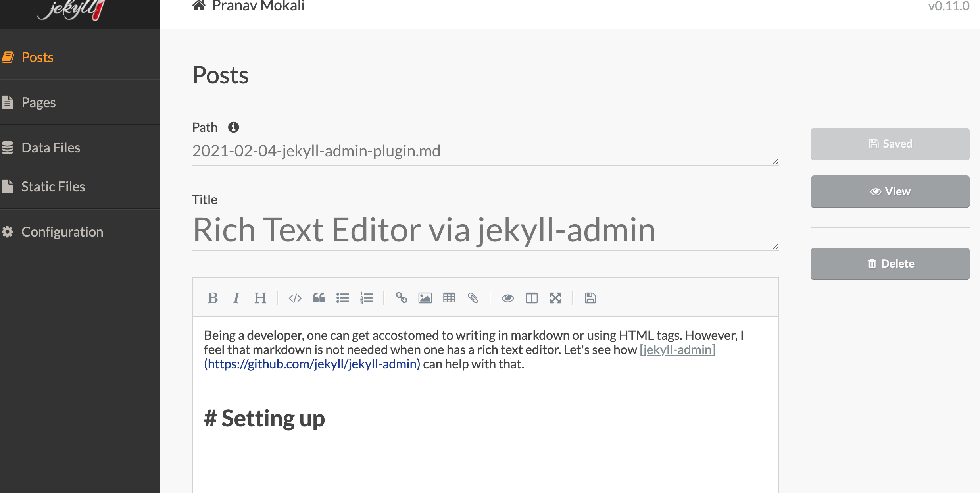Insert an image

coord(425,298)
